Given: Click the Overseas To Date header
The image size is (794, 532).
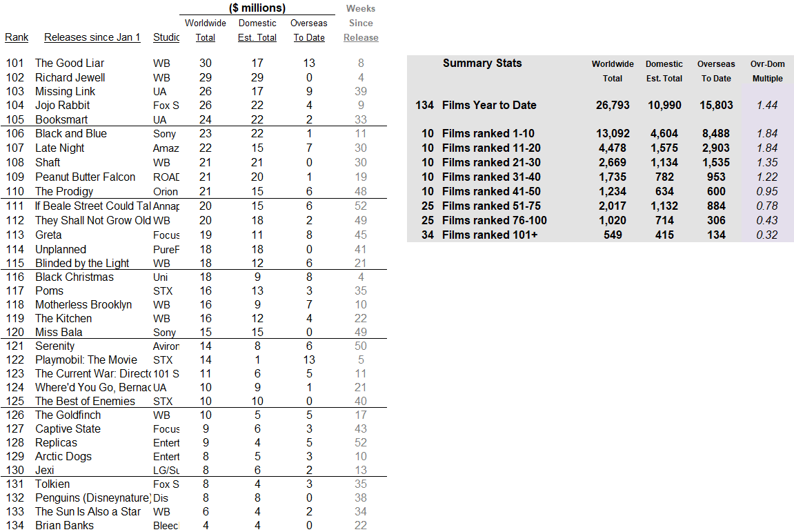Looking at the screenshot, I should point(309,30).
